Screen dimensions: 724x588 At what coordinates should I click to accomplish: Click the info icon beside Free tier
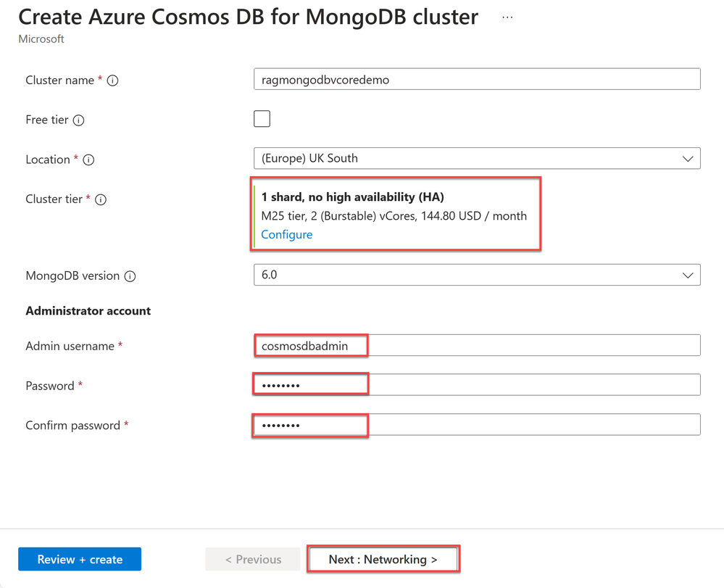[x=79, y=120]
